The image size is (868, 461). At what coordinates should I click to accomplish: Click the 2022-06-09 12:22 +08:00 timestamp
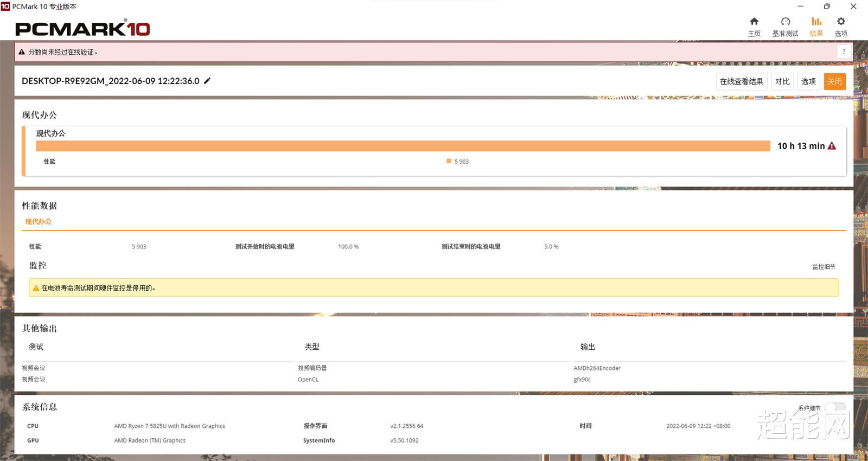698,426
